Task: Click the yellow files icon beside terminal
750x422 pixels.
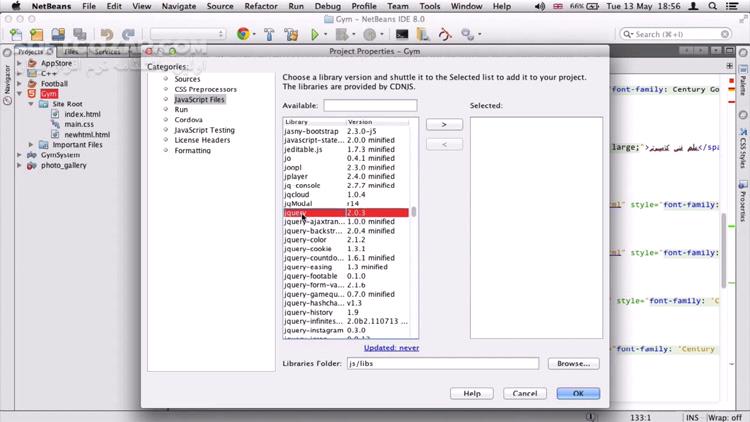Action: (x=423, y=34)
